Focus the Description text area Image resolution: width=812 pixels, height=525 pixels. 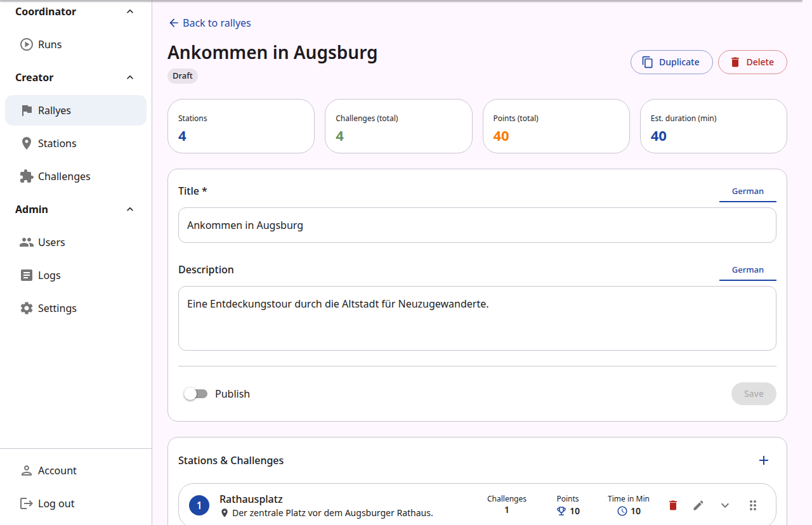(x=477, y=318)
